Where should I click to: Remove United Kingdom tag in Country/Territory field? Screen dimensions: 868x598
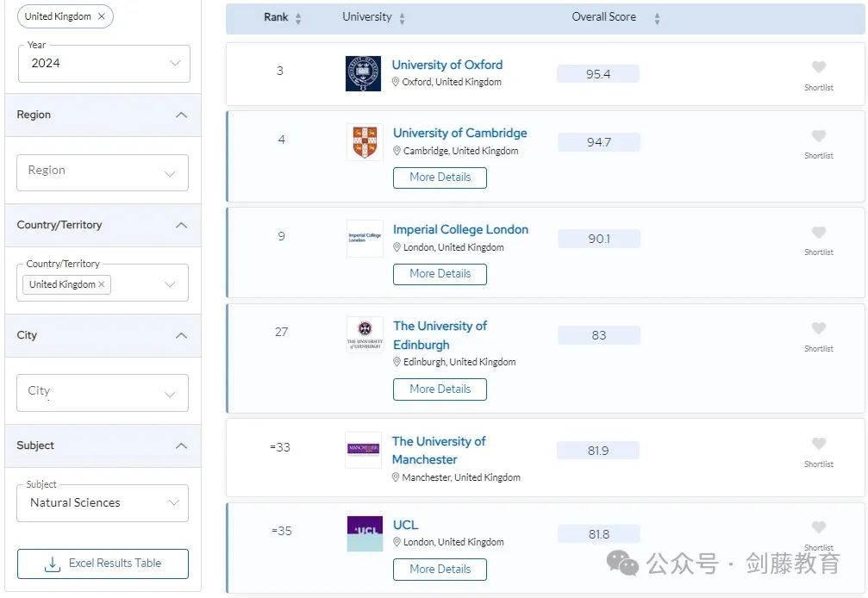(102, 284)
